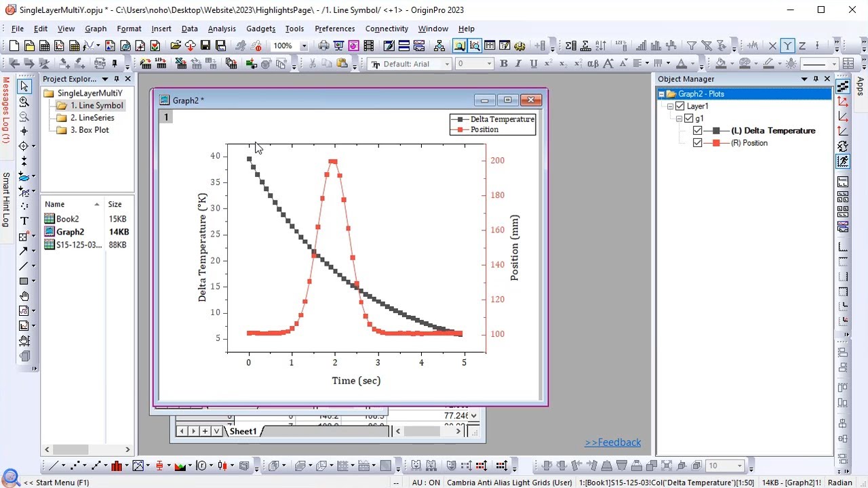The width and height of the screenshot is (868, 488).
Task: Select the 3. Box Plot folder
Action: [90, 129]
